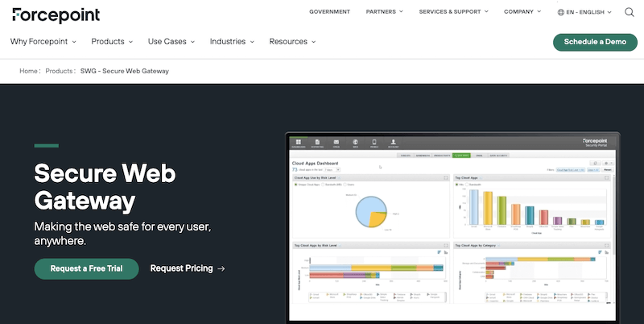Click info icon beside Cloud App Use by Risk Level title

click(x=339, y=178)
